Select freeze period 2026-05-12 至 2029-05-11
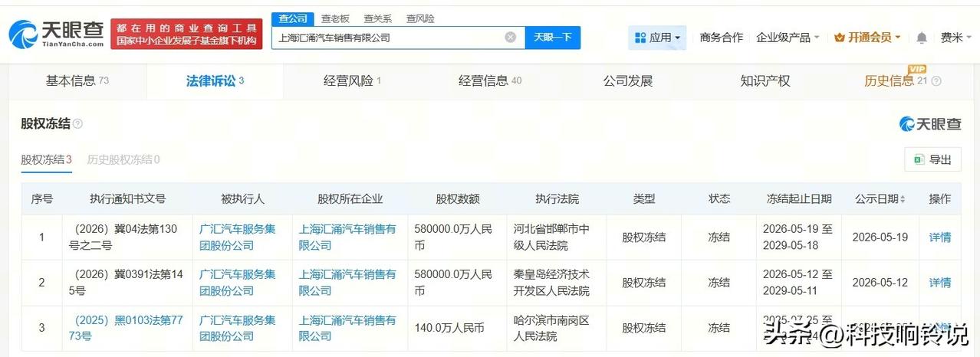Screen dimensions: 980x357 coord(797,283)
